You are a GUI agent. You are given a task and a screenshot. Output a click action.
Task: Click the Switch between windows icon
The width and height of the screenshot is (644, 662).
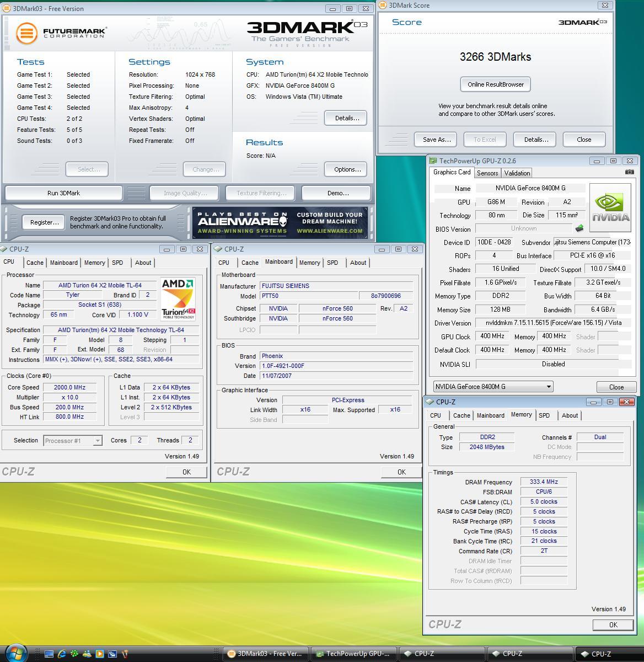pyautogui.click(x=112, y=654)
